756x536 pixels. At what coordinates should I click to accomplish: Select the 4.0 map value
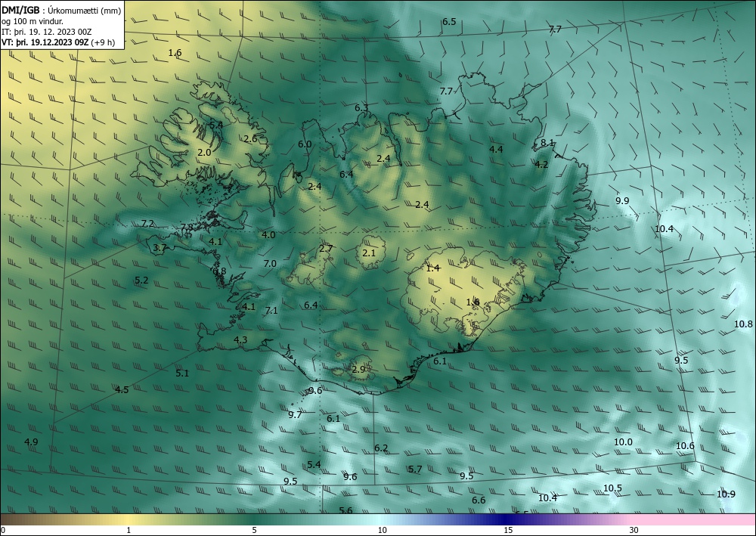(x=268, y=235)
